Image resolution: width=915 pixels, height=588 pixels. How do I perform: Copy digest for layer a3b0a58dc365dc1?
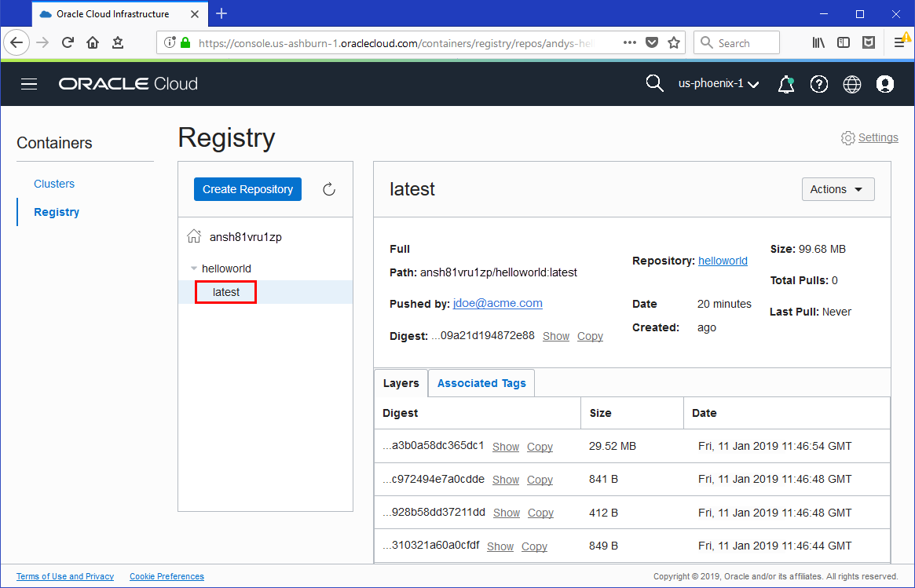[540, 447]
